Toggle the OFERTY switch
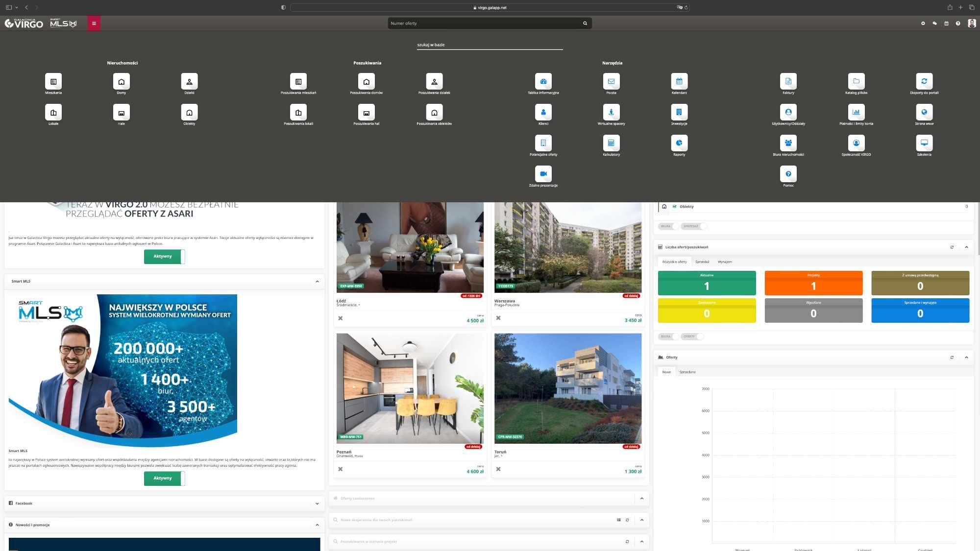 [x=692, y=336]
